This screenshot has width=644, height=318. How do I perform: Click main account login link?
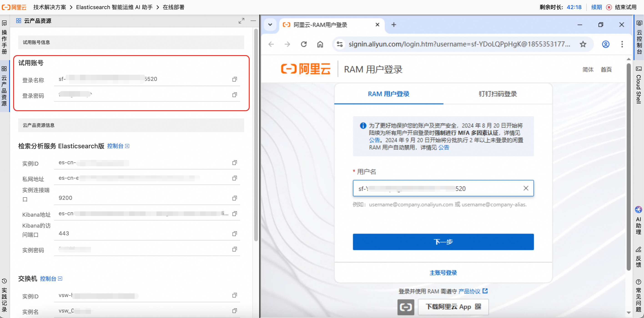(x=443, y=273)
